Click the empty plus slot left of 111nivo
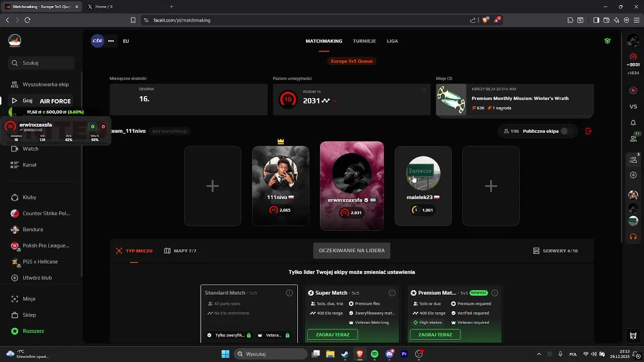This screenshot has width=644, height=362. coord(212,186)
